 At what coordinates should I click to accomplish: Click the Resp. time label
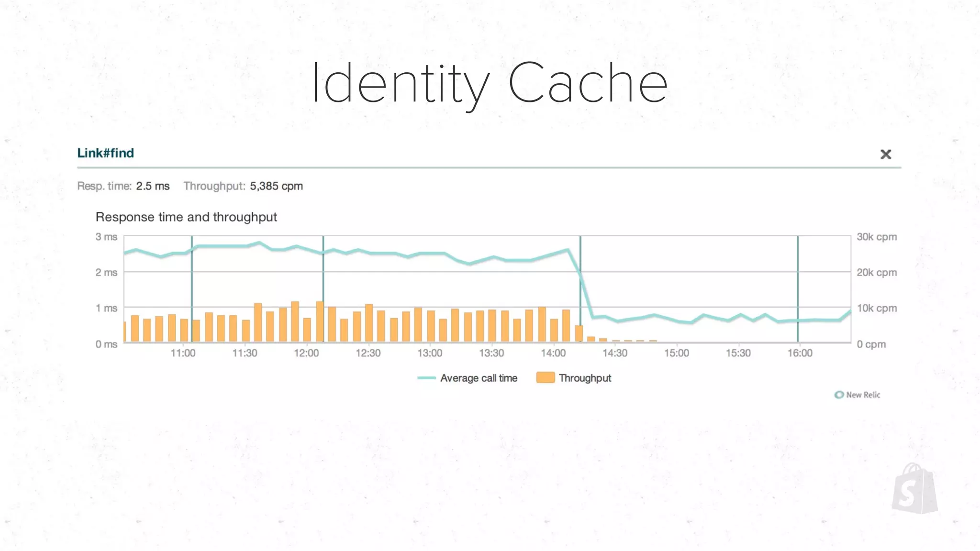104,186
